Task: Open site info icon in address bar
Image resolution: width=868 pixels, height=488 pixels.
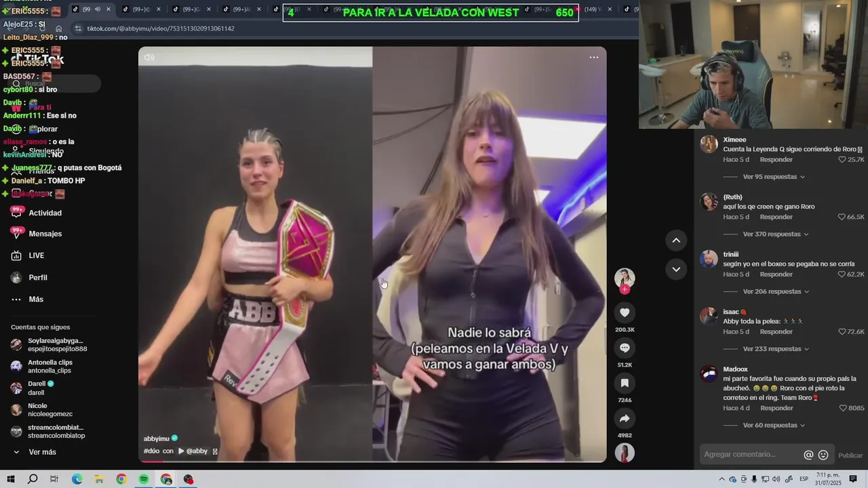Action: pyautogui.click(x=78, y=28)
